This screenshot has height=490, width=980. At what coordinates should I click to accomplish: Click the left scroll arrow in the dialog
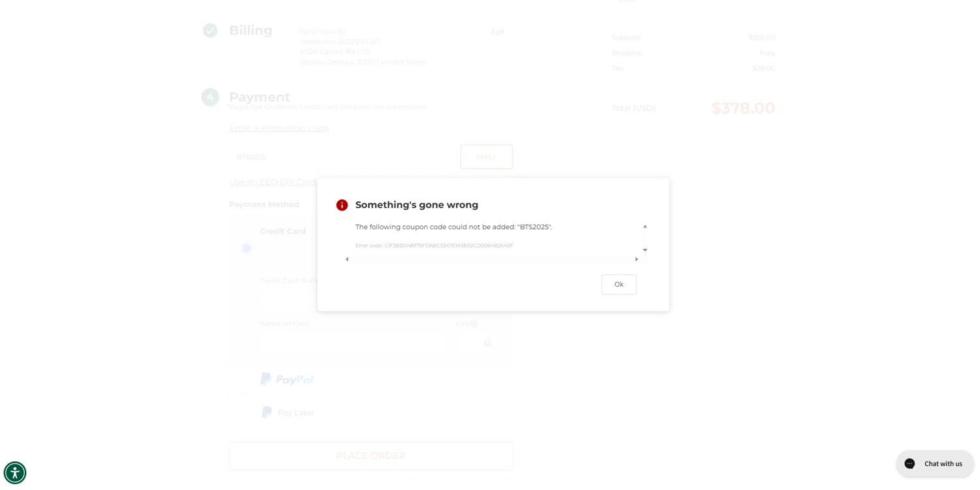pyautogui.click(x=347, y=259)
